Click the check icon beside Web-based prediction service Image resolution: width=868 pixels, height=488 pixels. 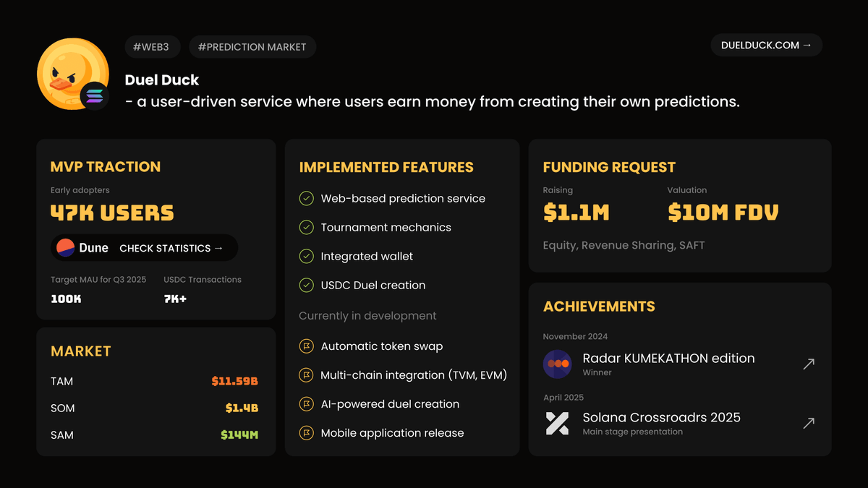(307, 198)
